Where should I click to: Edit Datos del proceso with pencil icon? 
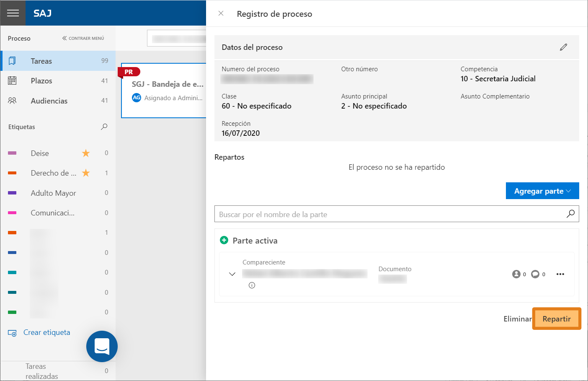(563, 47)
